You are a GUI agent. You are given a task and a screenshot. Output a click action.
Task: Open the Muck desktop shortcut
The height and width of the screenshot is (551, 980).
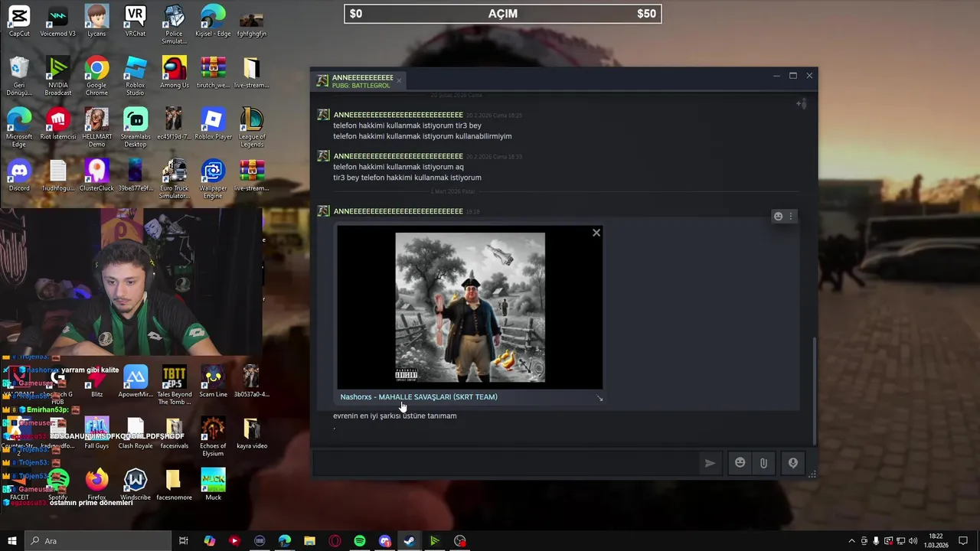213,484
